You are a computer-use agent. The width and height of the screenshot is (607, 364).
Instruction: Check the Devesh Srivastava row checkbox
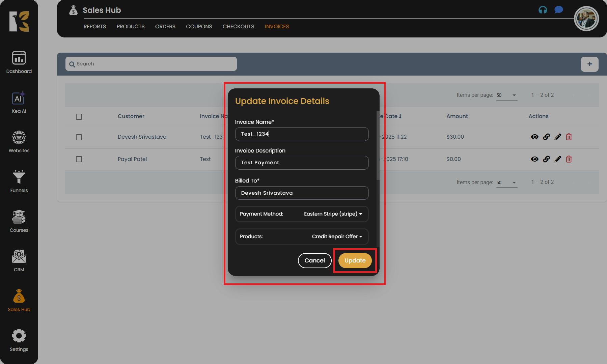pyautogui.click(x=79, y=137)
